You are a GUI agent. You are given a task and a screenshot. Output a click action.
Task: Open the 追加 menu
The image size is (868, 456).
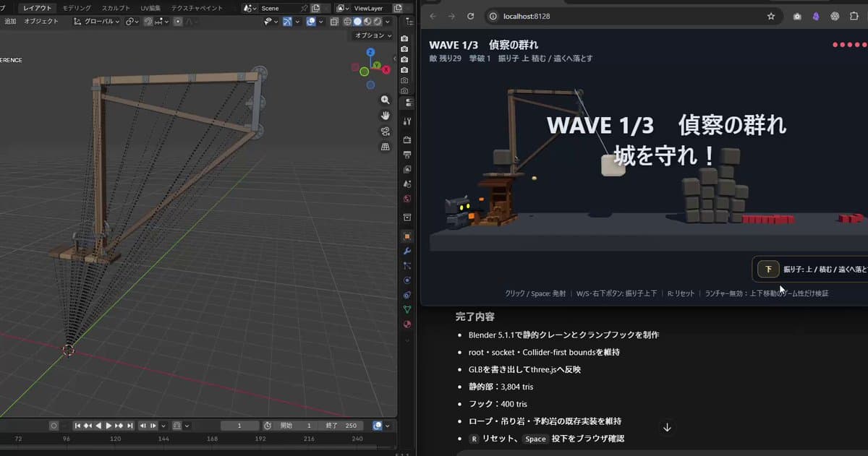coord(10,22)
